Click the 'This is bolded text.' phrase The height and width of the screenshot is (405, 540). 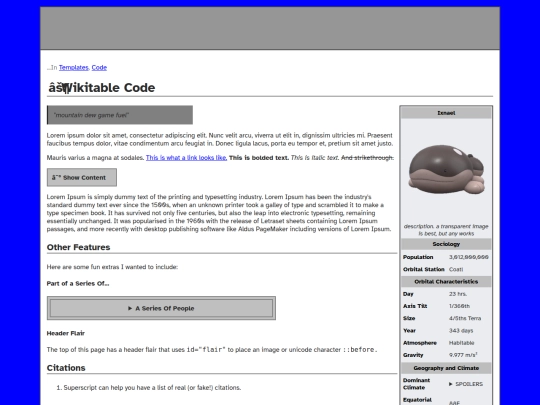[259, 158]
